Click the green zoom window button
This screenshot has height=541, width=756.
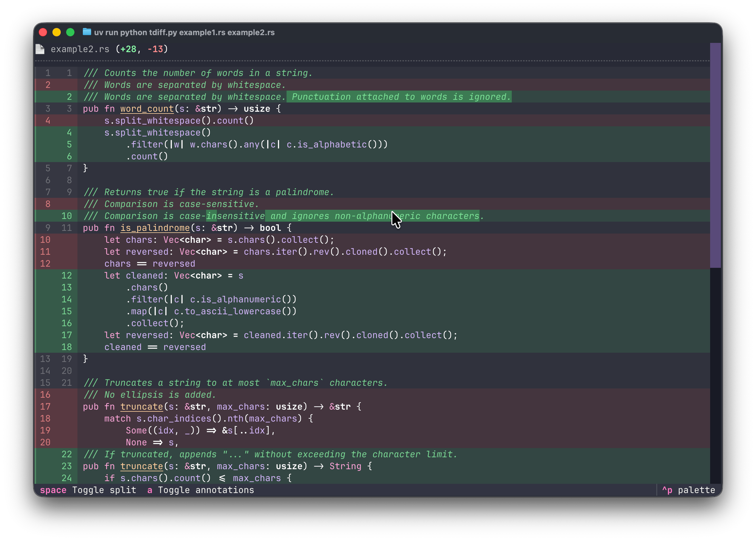70,32
